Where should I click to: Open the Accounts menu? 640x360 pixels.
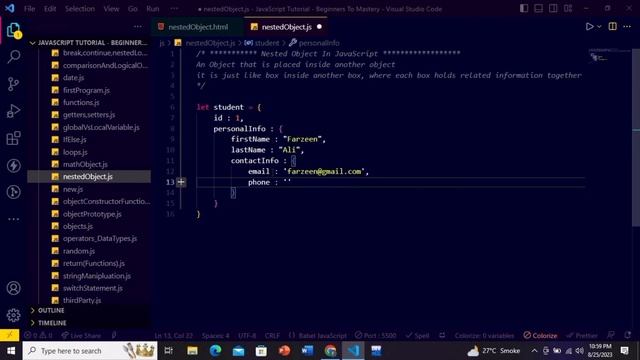point(13,288)
